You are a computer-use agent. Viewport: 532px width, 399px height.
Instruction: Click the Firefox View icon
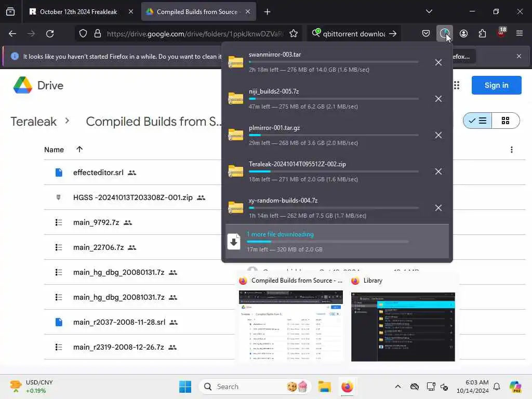(x=10, y=12)
